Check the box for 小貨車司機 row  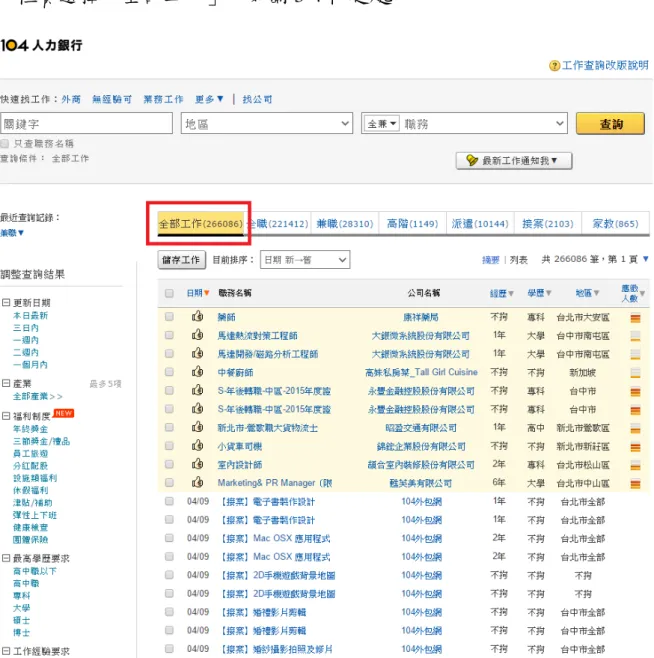(169, 446)
